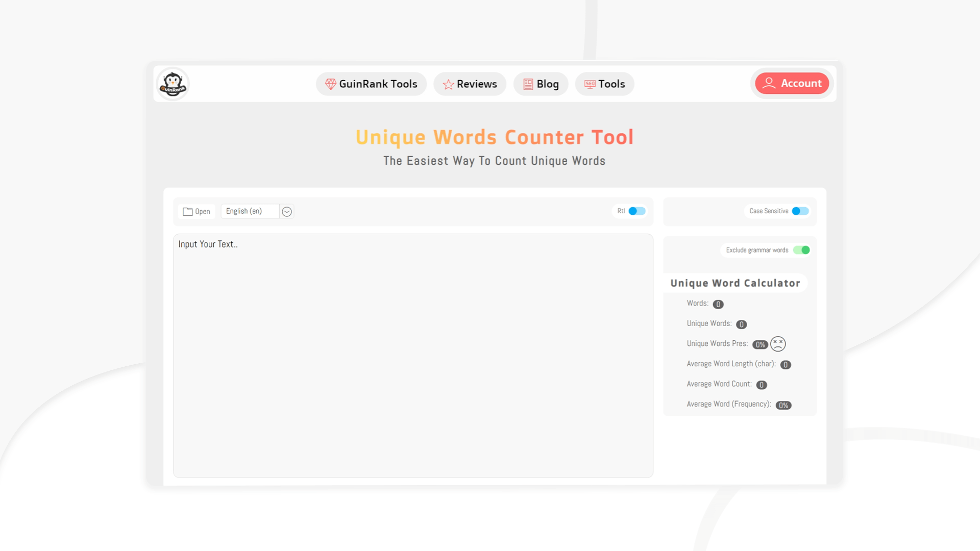Open the Blog section
This screenshot has width=980, height=551.
coord(541,84)
